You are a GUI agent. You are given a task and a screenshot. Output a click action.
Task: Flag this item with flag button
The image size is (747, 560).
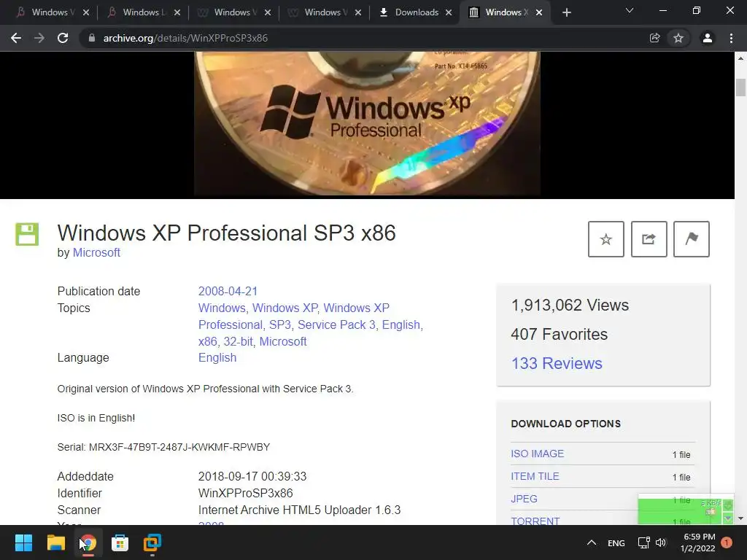[x=692, y=239]
